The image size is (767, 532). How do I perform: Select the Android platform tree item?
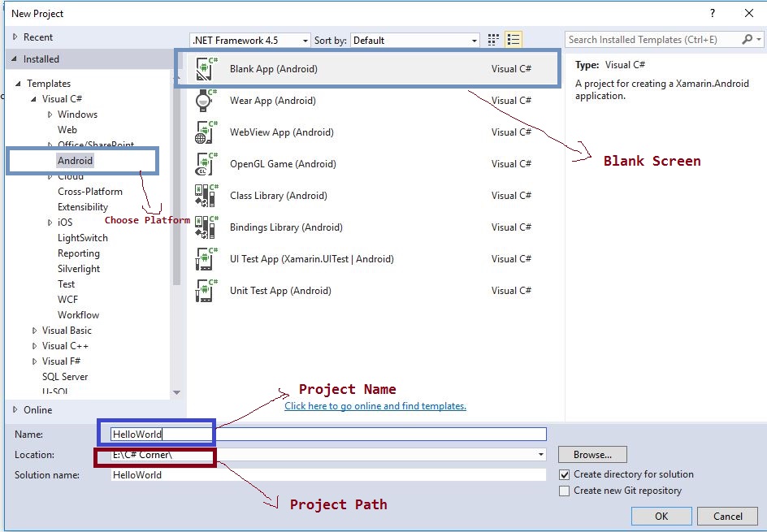[x=75, y=160]
